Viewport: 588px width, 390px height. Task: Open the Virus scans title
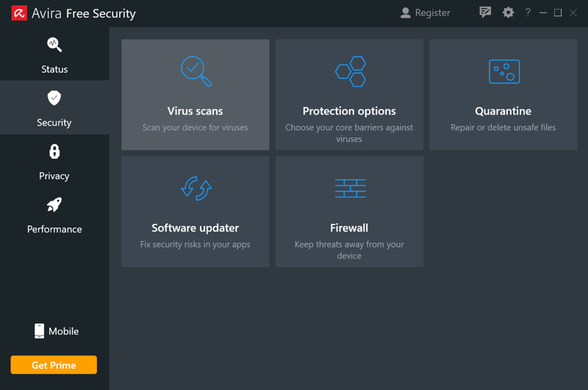pyautogui.click(x=195, y=111)
